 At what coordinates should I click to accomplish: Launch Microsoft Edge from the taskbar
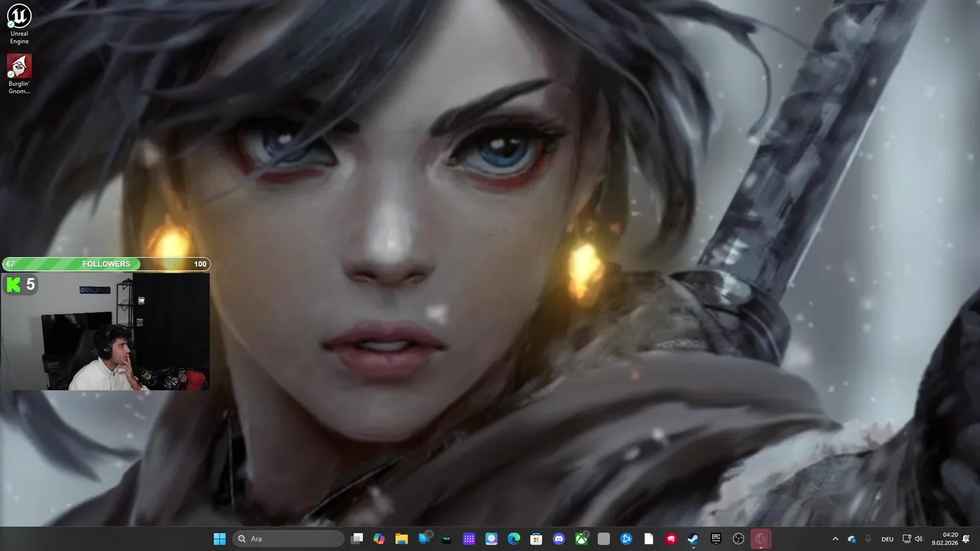(x=514, y=539)
